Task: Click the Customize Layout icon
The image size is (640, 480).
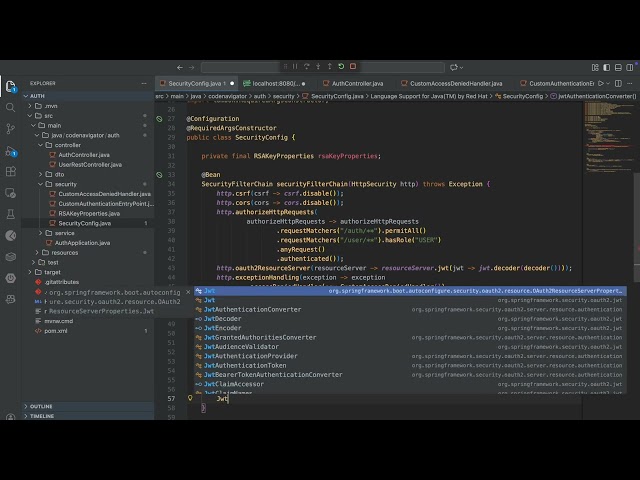Action: pyautogui.click(x=595, y=67)
